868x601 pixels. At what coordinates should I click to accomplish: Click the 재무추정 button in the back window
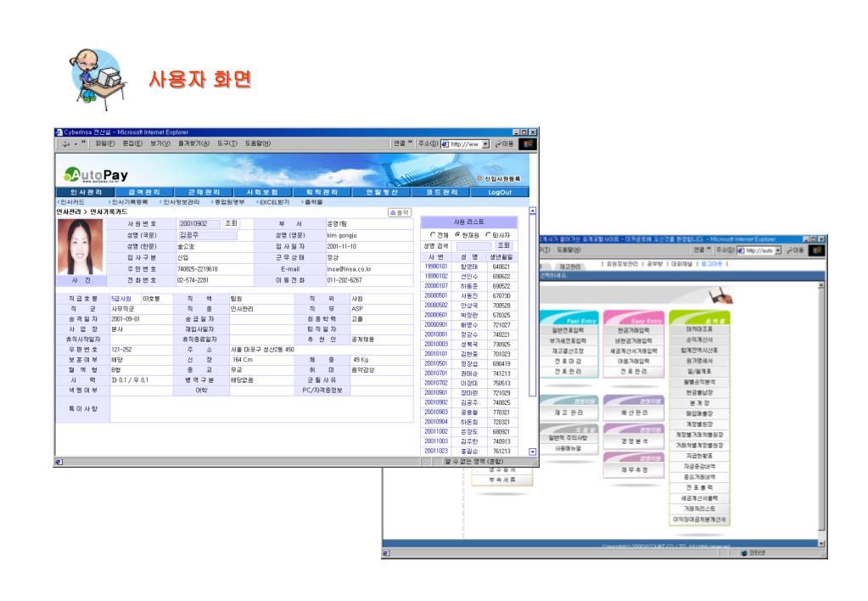633,469
